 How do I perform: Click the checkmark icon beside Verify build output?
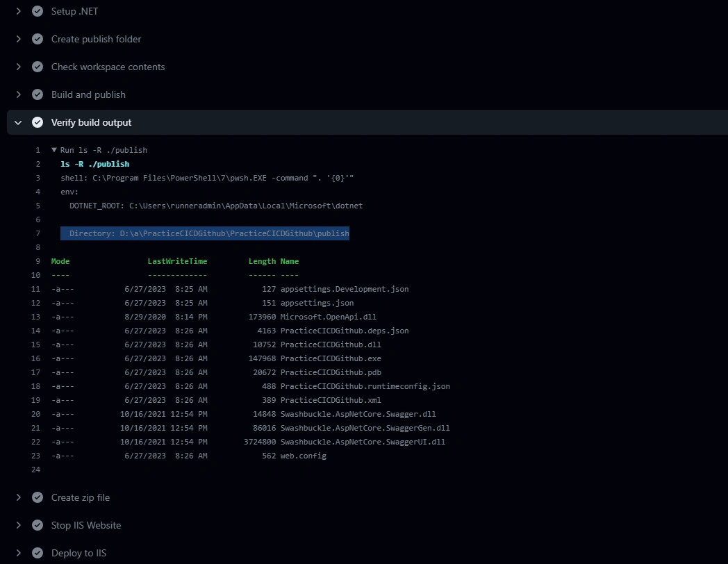coord(38,122)
